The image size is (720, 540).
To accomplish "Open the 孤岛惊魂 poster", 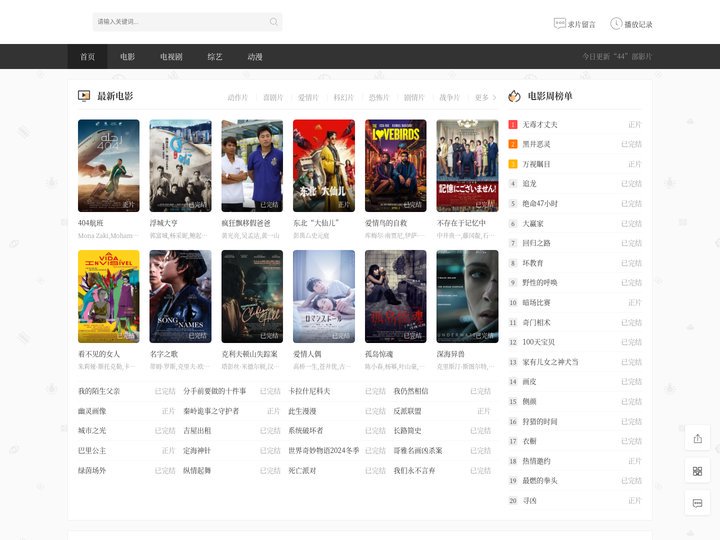I will (x=396, y=296).
